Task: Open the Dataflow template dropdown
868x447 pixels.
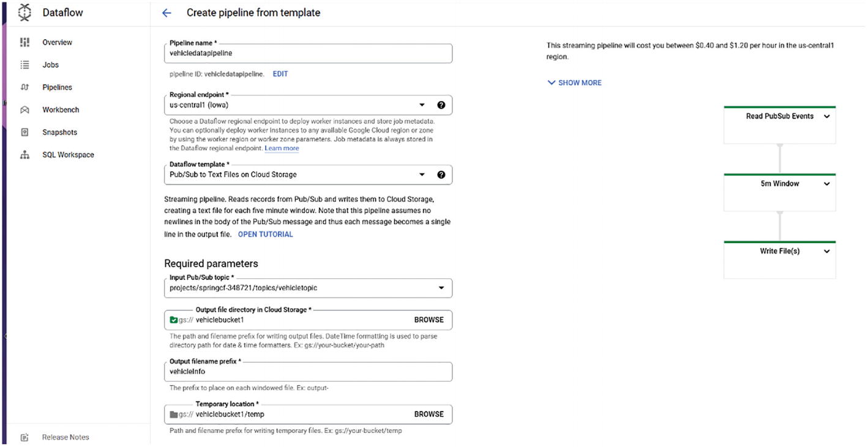Action: (x=421, y=174)
